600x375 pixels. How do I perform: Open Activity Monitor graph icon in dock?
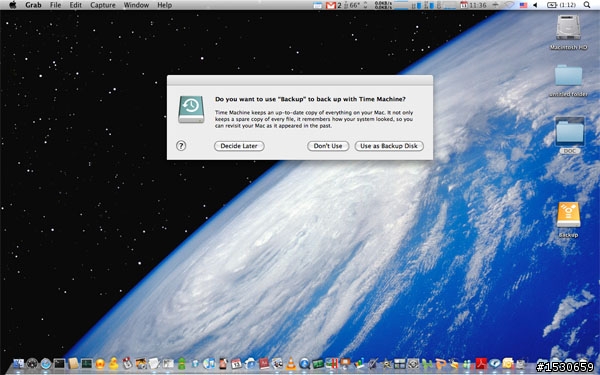pos(87,364)
